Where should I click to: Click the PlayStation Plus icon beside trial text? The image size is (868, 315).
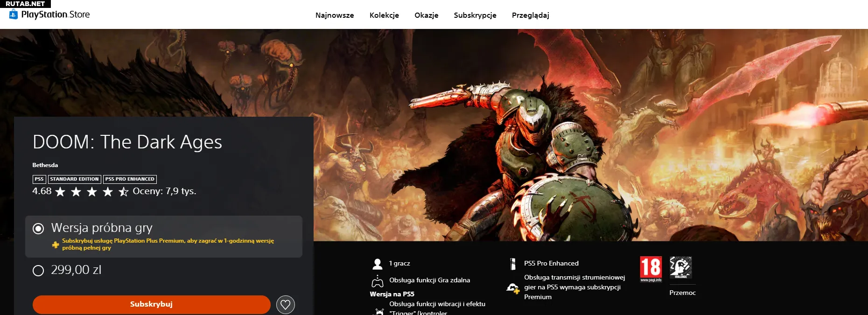coord(56,245)
